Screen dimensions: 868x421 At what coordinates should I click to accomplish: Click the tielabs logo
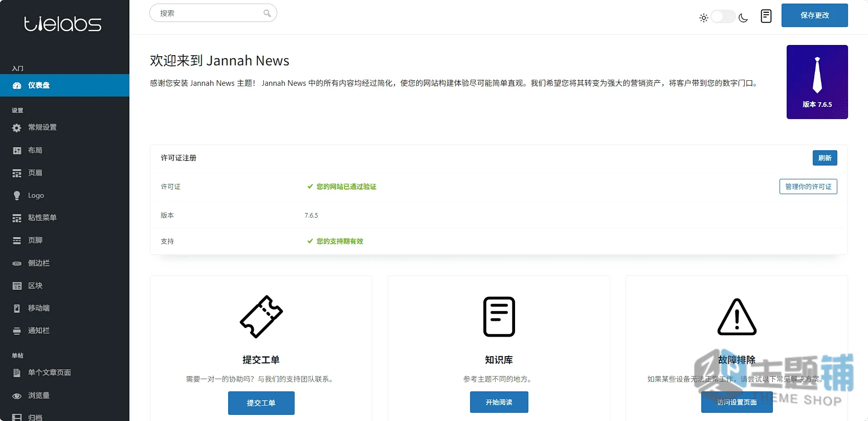[x=63, y=24]
